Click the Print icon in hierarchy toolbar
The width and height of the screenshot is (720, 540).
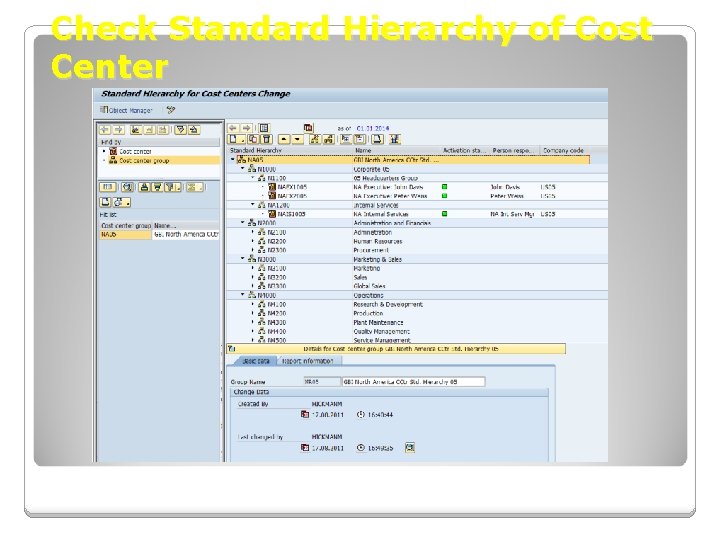[377, 140]
